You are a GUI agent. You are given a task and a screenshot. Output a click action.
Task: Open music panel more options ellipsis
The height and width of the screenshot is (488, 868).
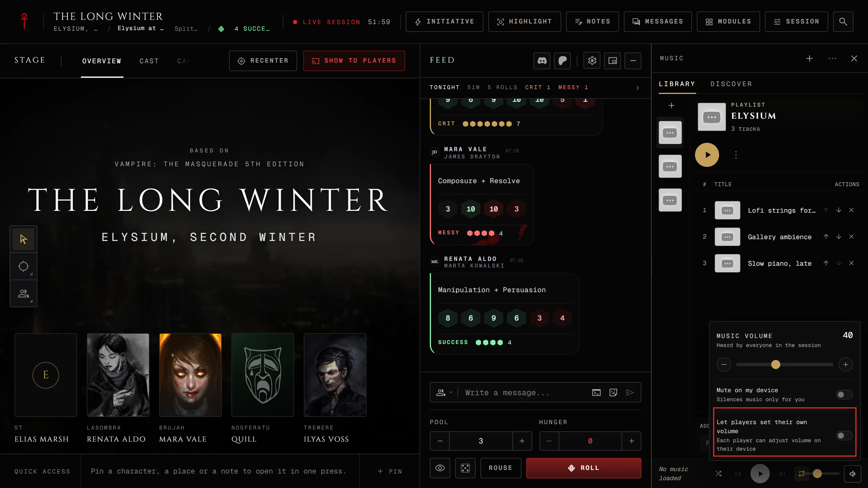pyautogui.click(x=832, y=58)
